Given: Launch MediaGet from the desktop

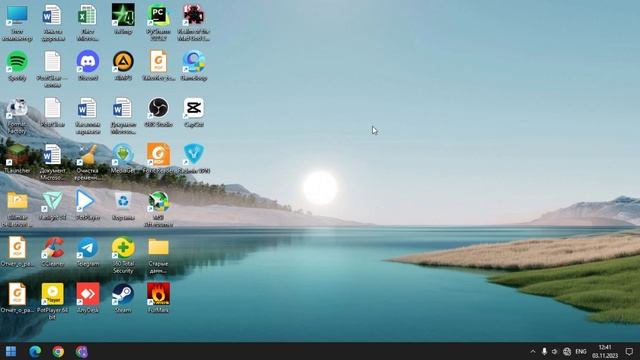Looking at the screenshot, I should pos(123,159).
